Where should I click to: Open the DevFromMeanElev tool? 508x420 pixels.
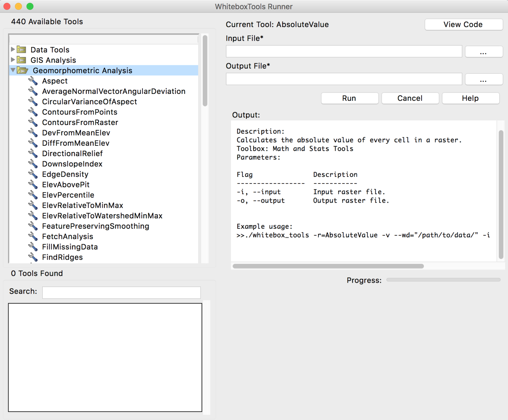tap(76, 133)
